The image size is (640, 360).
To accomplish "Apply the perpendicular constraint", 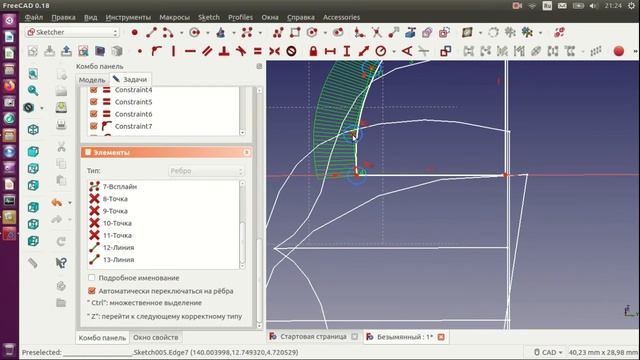I will click(224, 51).
